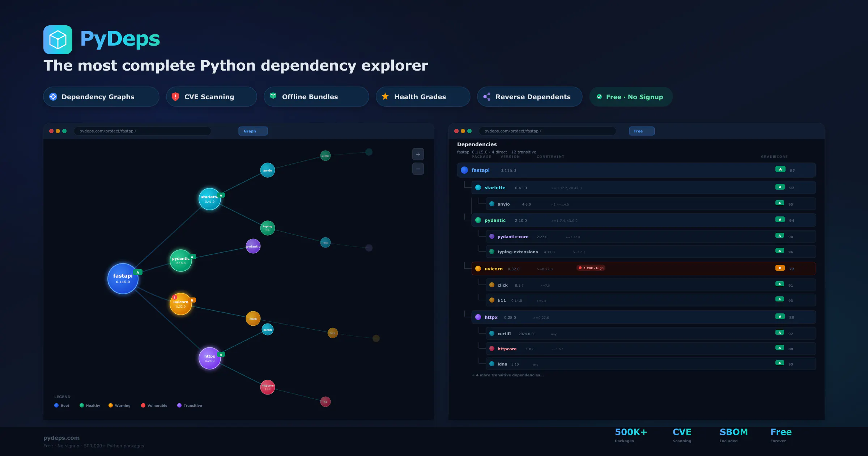Switch to the Tree tab
This screenshot has width=868, height=456.
pyautogui.click(x=642, y=131)
